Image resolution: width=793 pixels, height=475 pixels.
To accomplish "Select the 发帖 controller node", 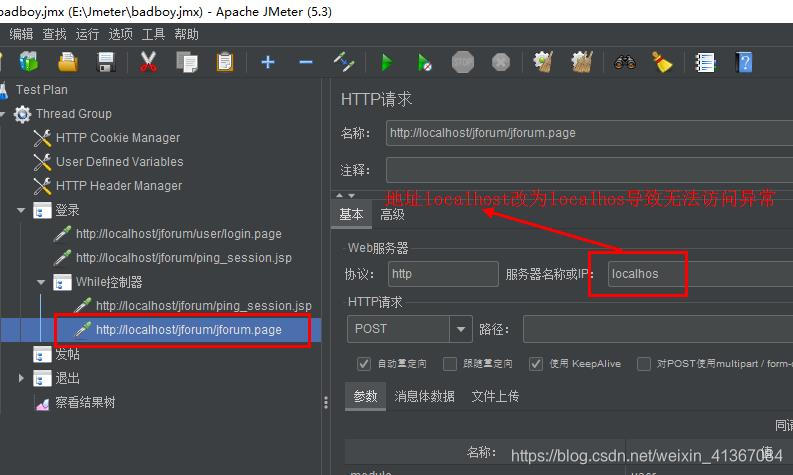I will point(67,354).
